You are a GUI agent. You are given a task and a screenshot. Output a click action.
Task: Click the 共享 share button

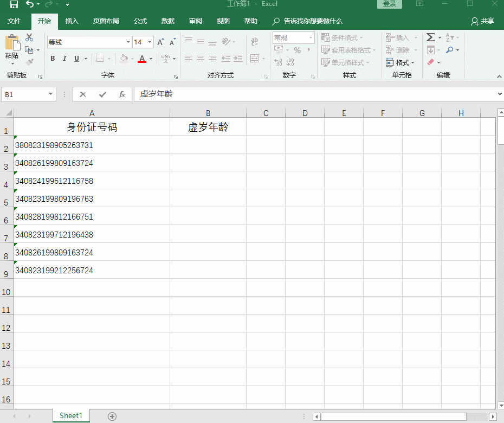(482, 21)
